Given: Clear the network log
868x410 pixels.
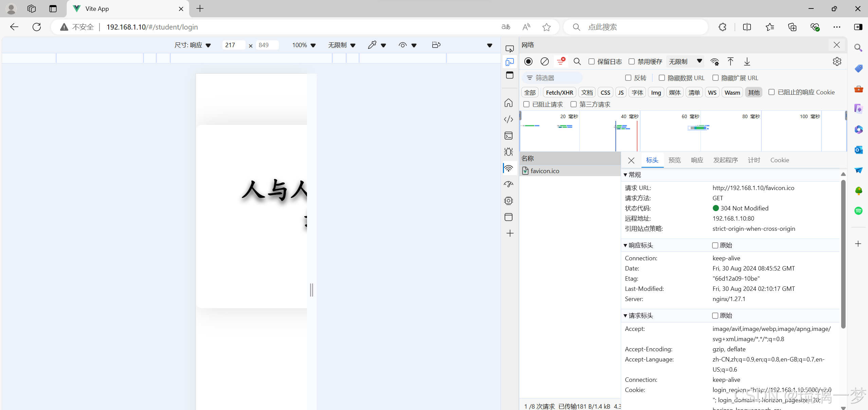Looking at the screenshot, I should click(x=544, y=61).
